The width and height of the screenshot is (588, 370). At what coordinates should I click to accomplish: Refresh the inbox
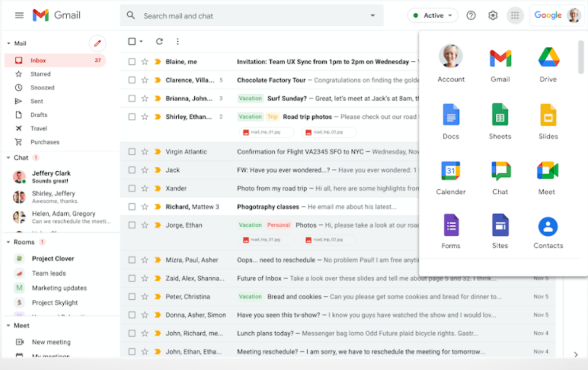click(159, 41)
